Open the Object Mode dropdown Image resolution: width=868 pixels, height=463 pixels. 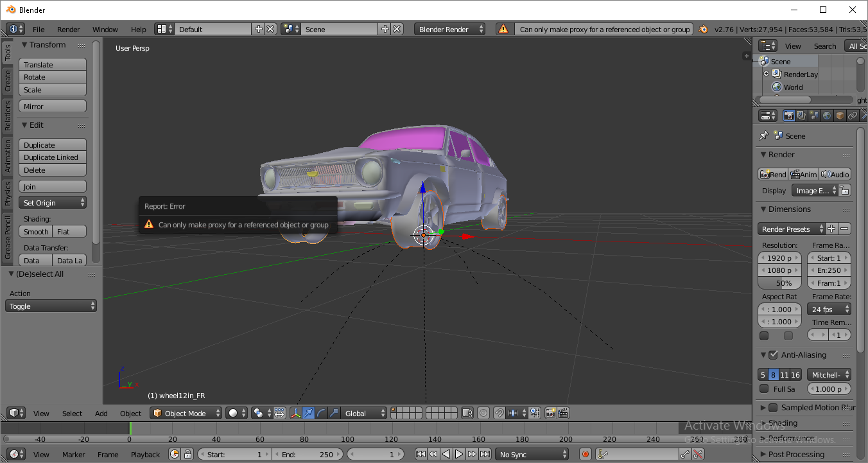click(186, 414)
